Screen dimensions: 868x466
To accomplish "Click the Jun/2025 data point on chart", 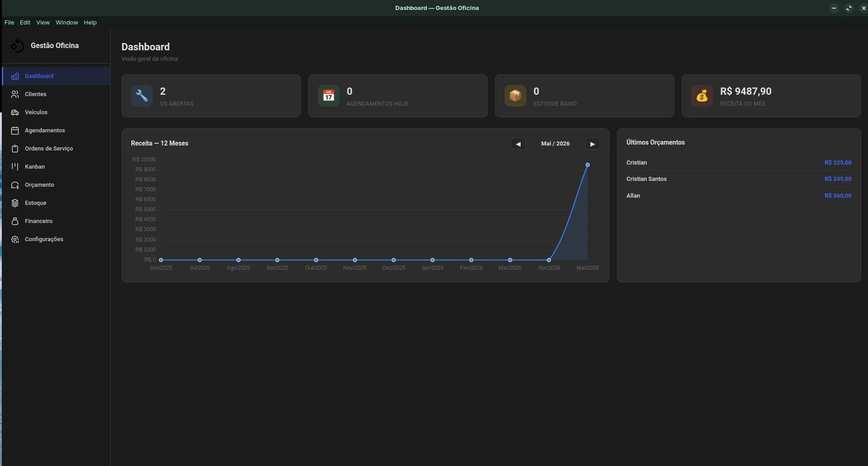I will (161, 260).
